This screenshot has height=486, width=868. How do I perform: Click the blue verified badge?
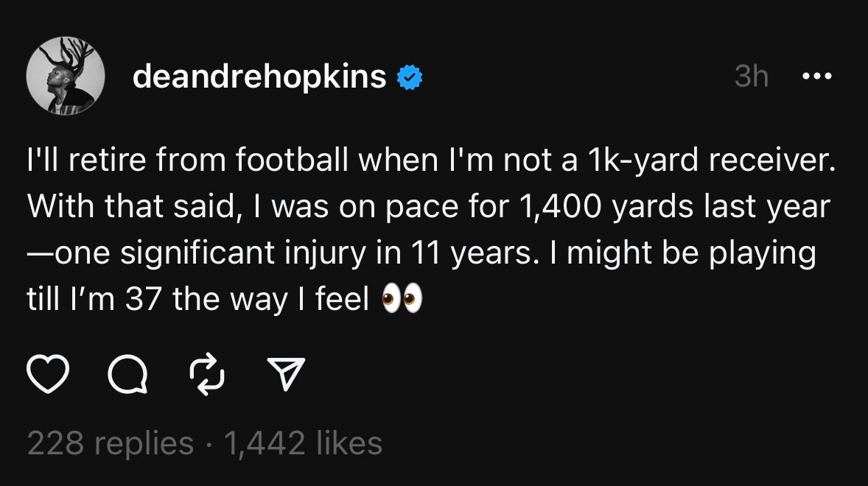409,77
